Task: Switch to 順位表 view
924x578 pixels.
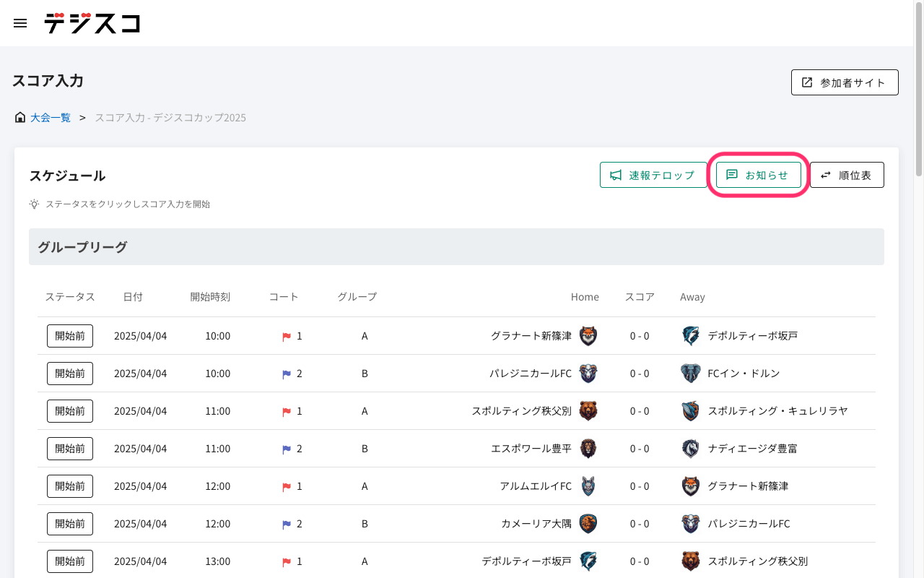Action: pyautogui.click(x=846, y=175)
